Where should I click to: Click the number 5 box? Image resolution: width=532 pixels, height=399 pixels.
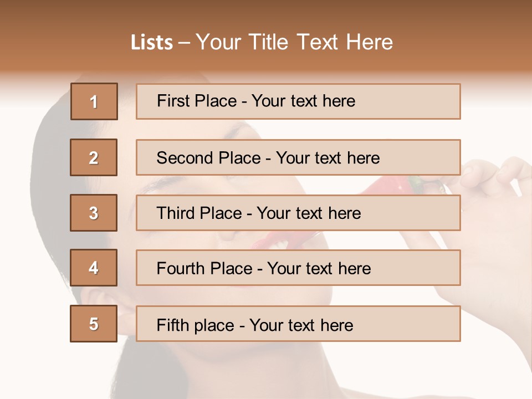click(94, 324)
